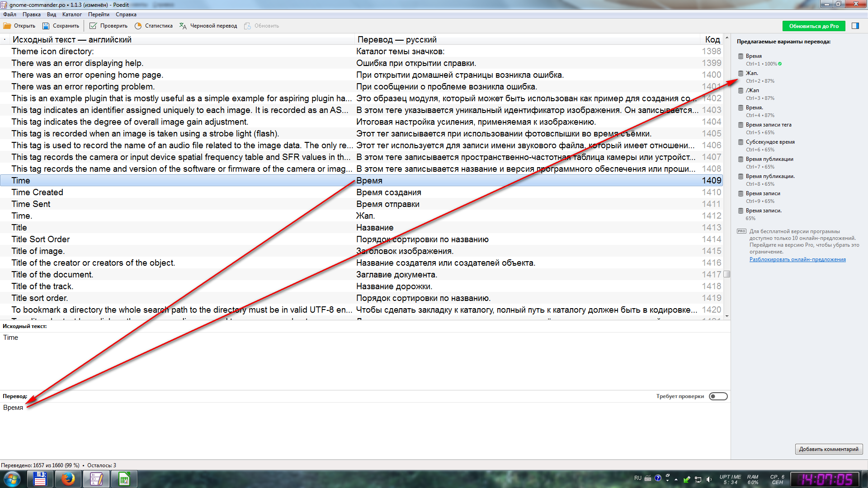Pick the suggestion icon for '/Жап'
Image resolution: width=868 pixels, height=488 pixels.
pos(741,90)
